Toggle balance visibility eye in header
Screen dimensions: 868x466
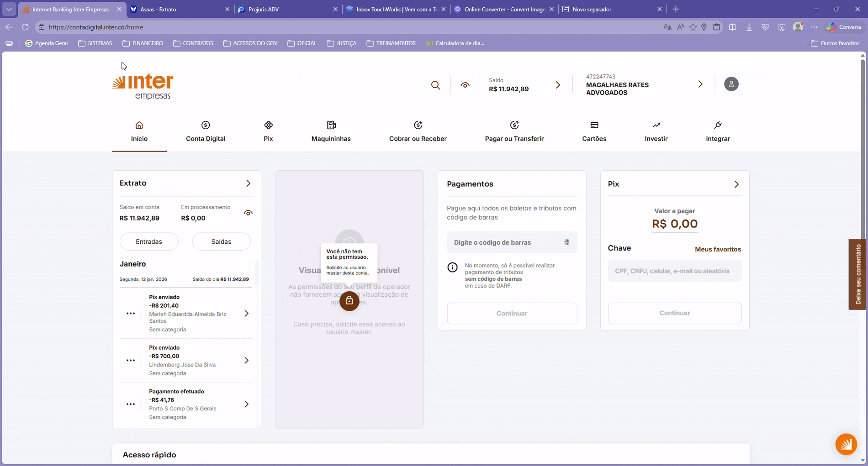click(465, 85)
